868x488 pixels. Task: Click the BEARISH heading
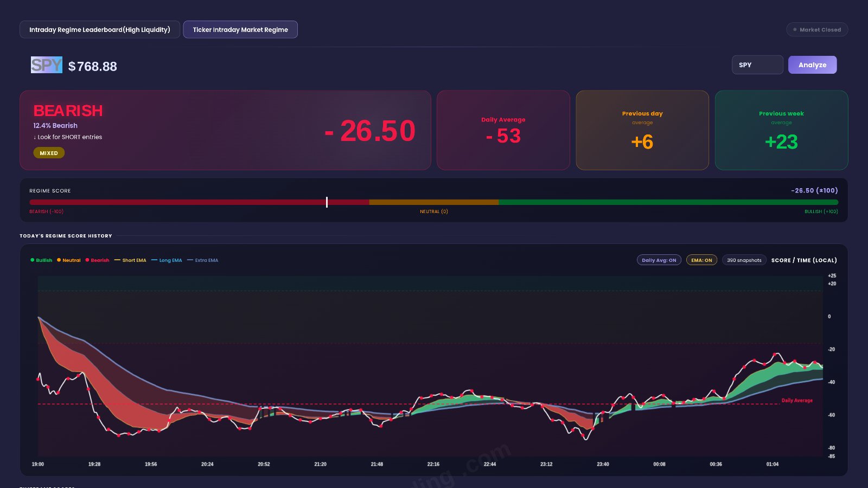68,111
